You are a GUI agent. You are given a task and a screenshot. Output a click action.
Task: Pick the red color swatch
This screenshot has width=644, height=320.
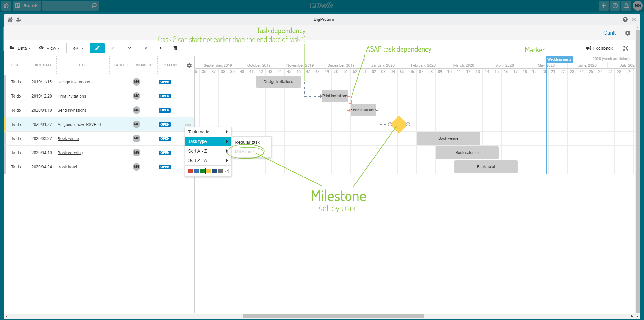(190, 171)
